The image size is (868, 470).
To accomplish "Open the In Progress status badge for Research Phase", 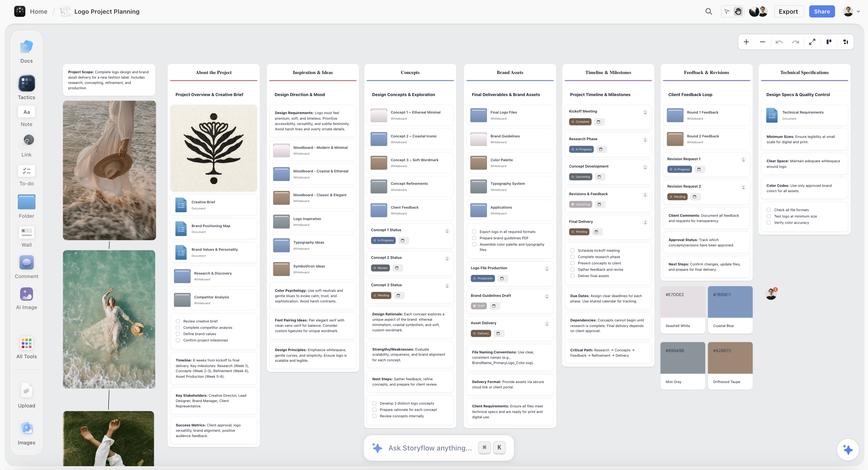I will pos(581,149).
